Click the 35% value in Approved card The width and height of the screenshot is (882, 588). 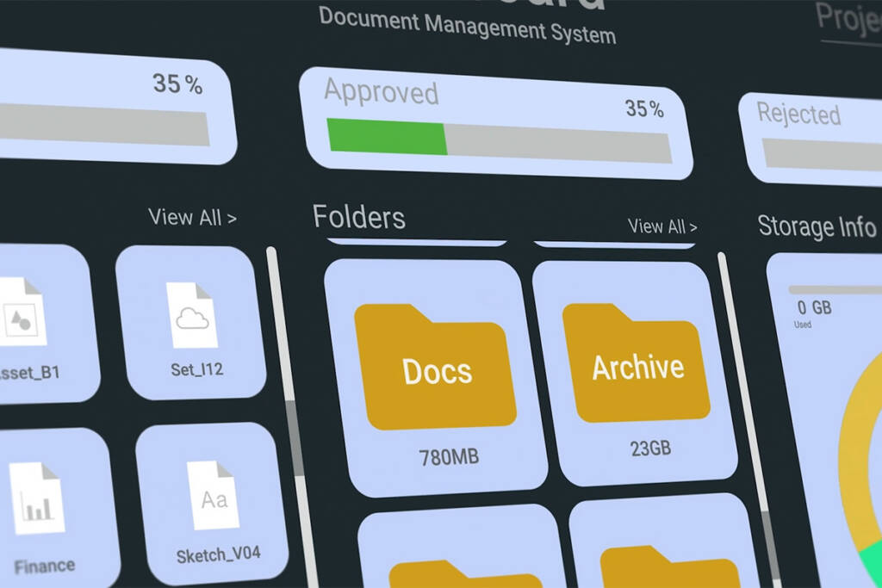tap(644, 108)
